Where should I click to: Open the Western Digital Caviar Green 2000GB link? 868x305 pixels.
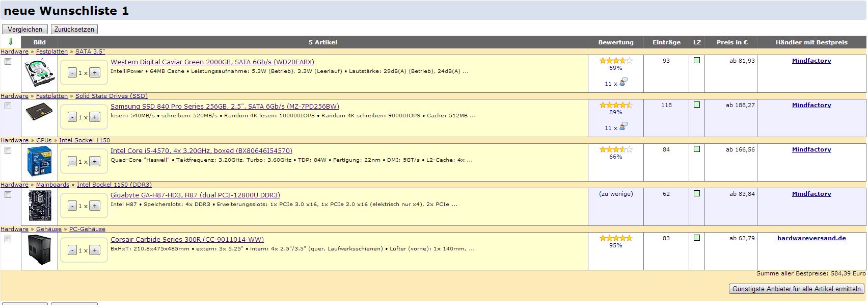point(212,62)
